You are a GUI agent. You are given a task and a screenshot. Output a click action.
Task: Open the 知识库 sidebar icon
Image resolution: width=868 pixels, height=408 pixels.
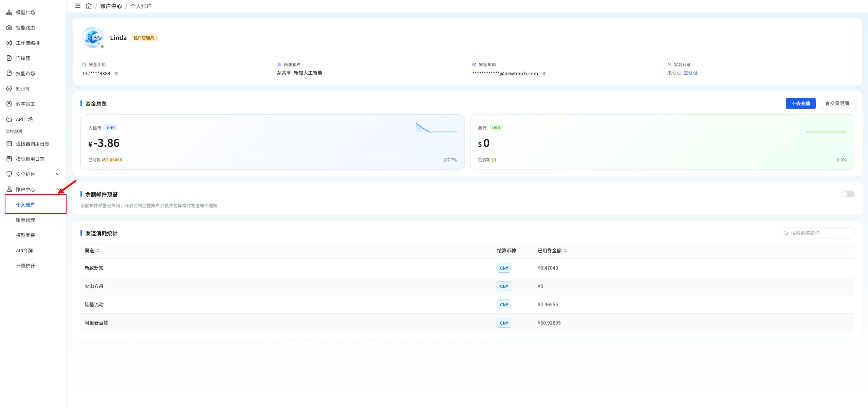(x=9, y=89)
